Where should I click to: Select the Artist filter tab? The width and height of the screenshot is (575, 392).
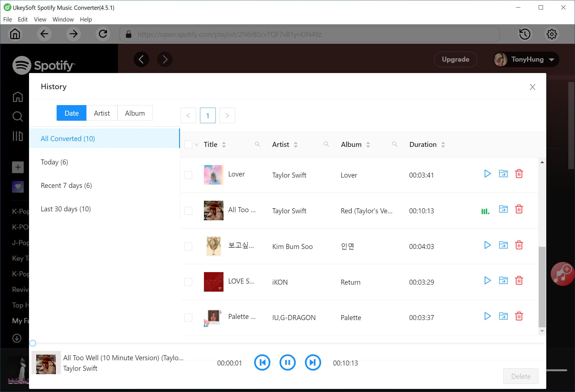[x=102, y=113]
